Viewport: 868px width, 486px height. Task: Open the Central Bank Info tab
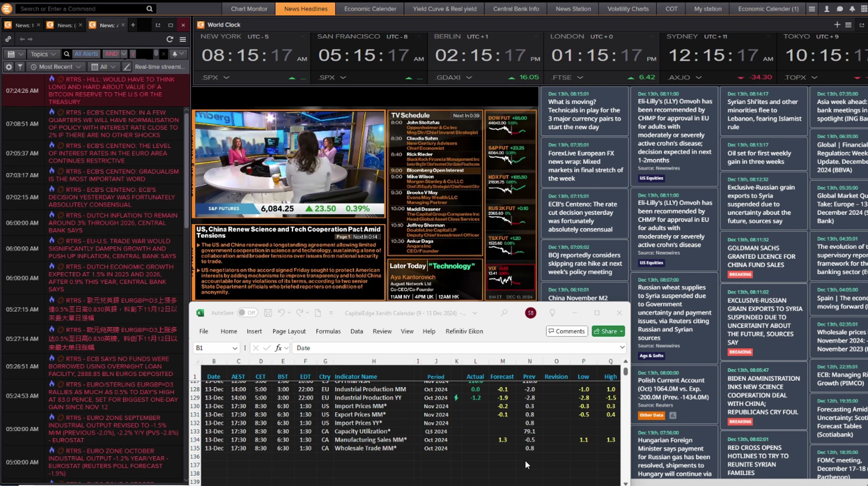516,9
